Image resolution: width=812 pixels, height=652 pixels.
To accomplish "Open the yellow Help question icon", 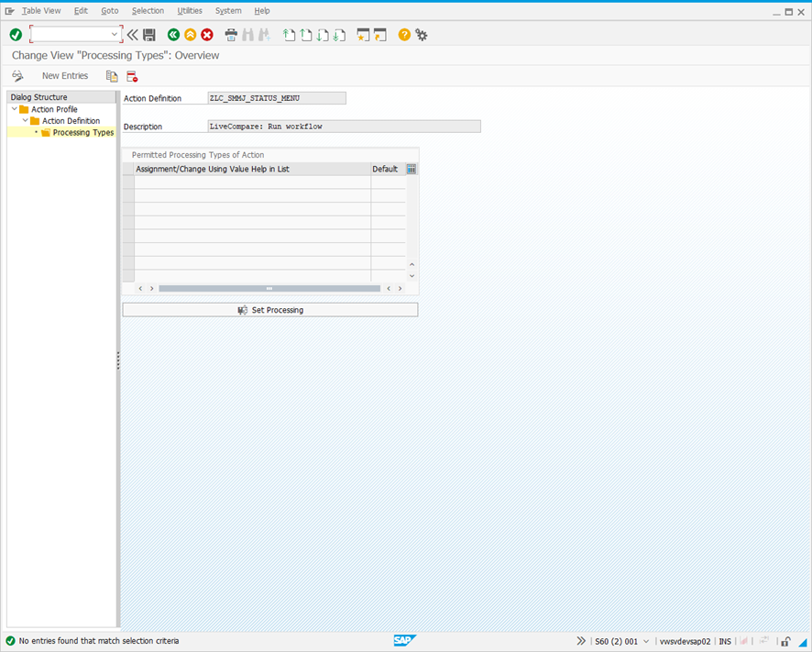I will coord(404,35).
